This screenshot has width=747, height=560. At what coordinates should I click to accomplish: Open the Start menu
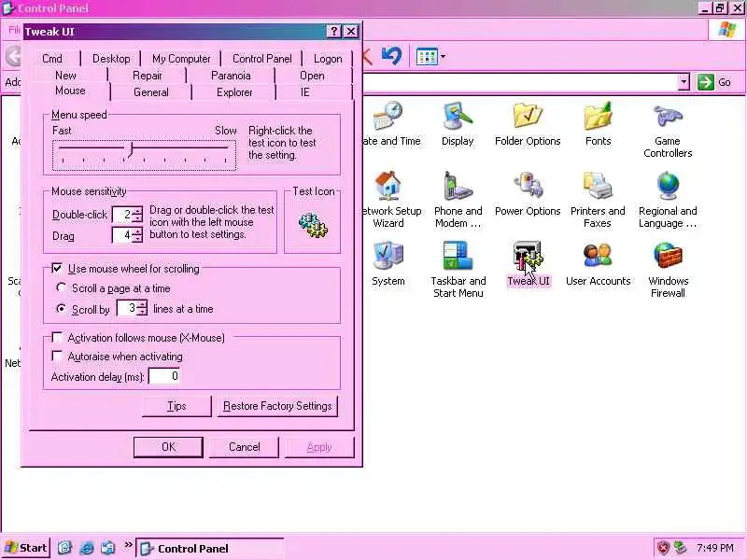(26, 548)
